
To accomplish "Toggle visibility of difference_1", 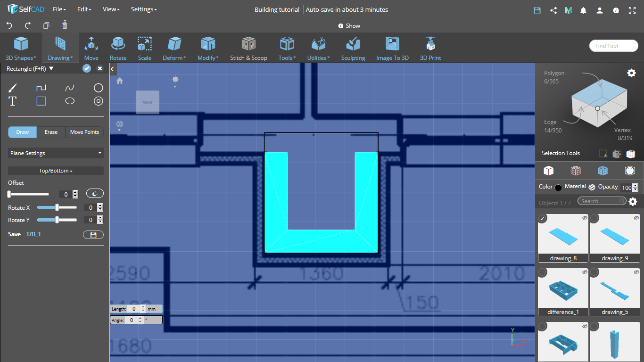I will (585, 272).
